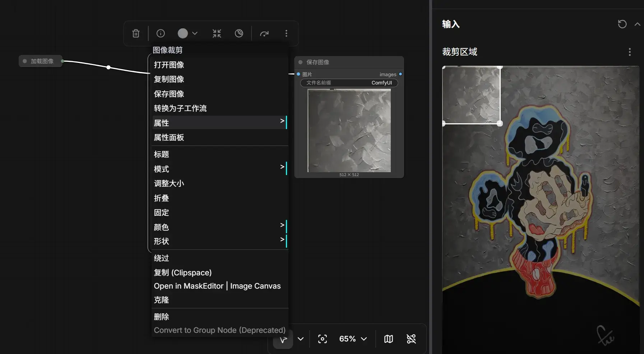The image size is (644, 354).
Task: Open the node toolbar three-dot more menu
Action: click(286, 33)
